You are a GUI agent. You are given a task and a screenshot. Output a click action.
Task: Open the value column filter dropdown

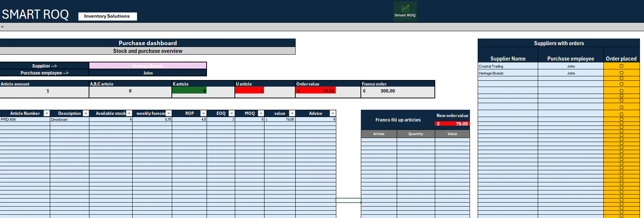(x=292, y=113)
